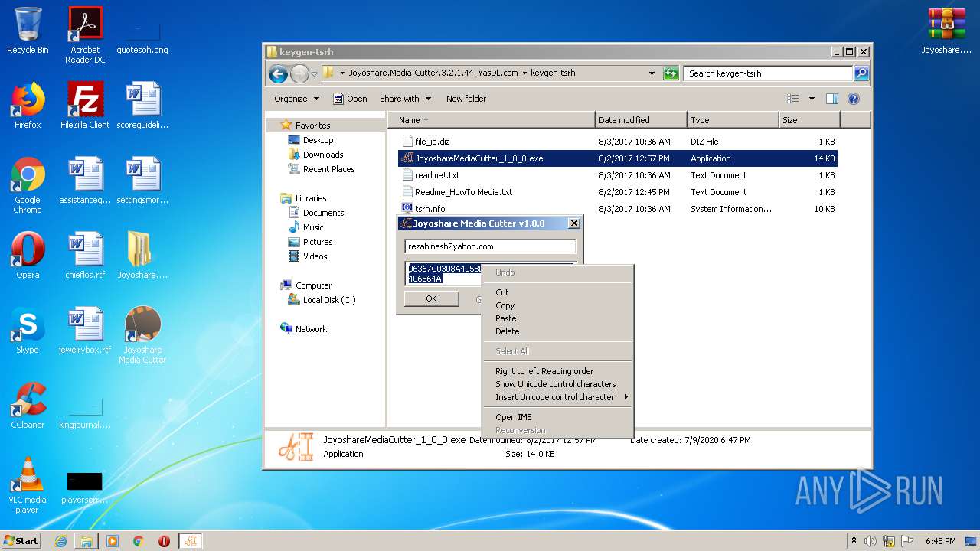Open the settingsmor Word document icon
Screen dimensions: 980x551
tap(142, 181)
